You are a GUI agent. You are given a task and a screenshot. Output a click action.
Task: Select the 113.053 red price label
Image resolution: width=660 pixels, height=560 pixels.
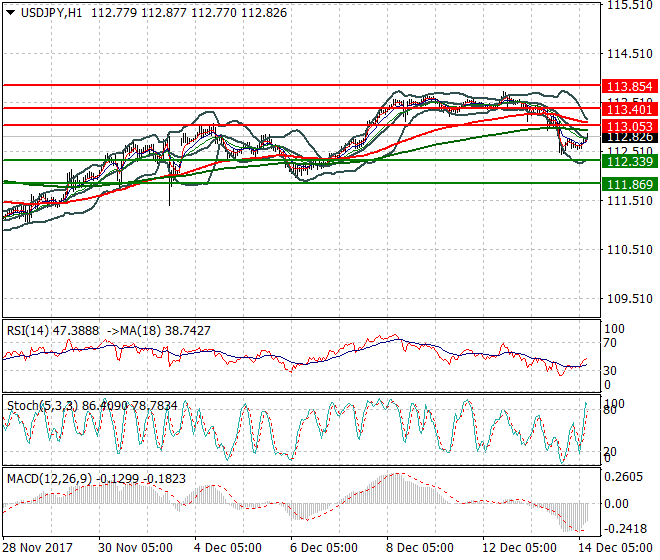point(630,126)
